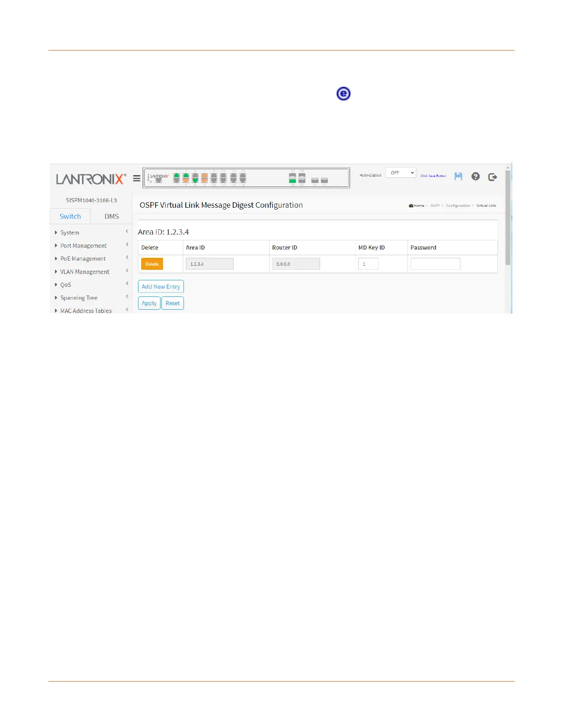
Task: Click the Password input field
Action: pyautogui.click(x=435, y=264)
